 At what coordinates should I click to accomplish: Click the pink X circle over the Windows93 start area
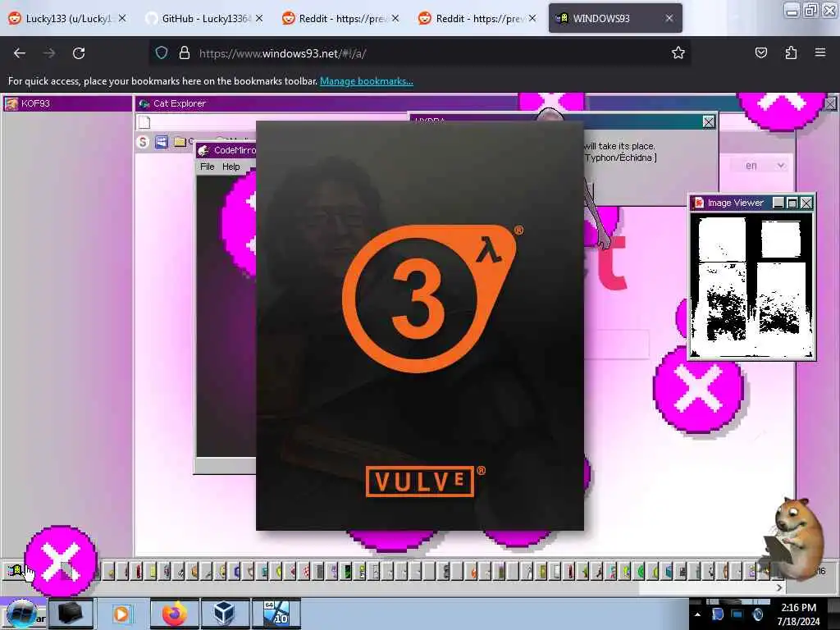61,561
